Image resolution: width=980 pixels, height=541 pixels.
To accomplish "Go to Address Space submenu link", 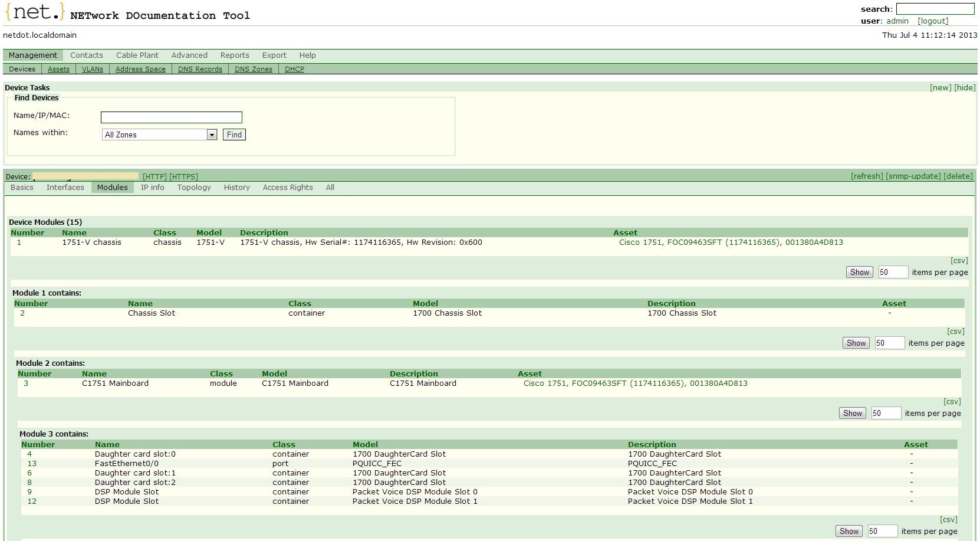I will pos(140,69).
